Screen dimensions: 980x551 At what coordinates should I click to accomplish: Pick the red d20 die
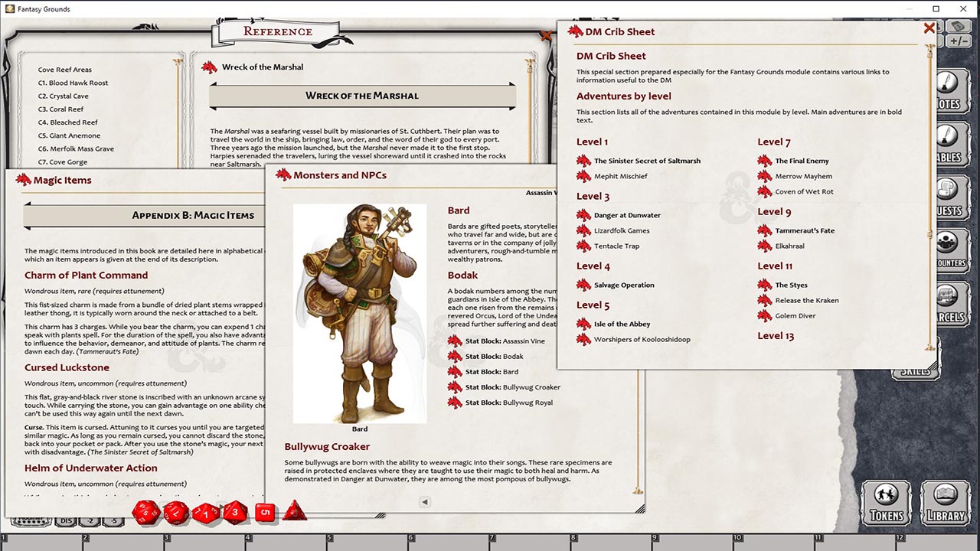(x=146, y=513)
